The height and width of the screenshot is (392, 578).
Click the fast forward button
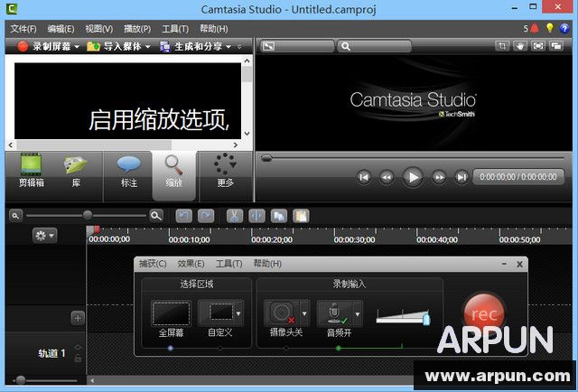tap(439, 177)
